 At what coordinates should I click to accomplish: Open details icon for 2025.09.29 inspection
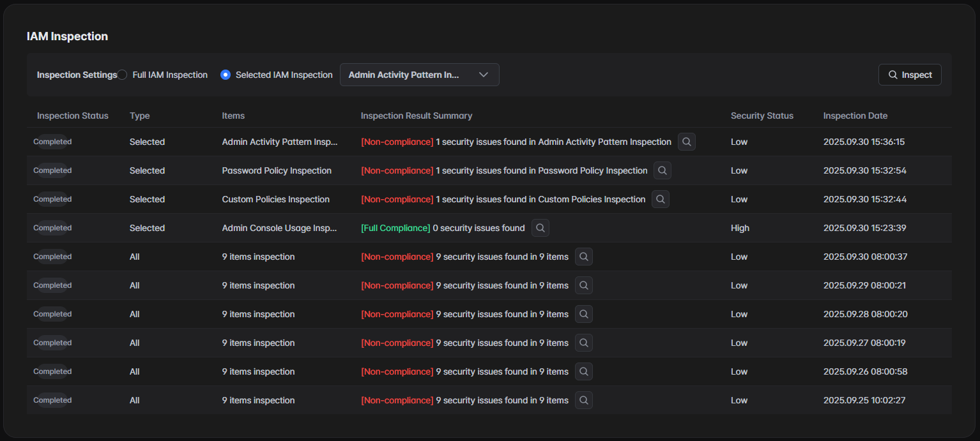tap(584, 285)
